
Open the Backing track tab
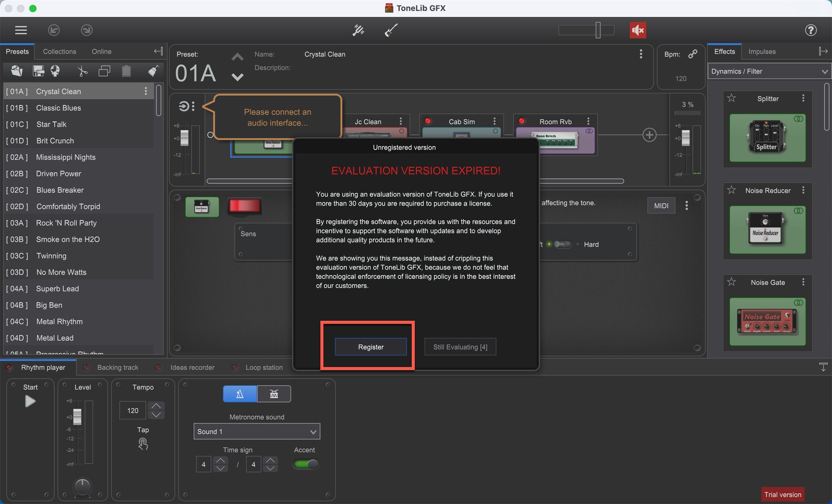(117, 368)
